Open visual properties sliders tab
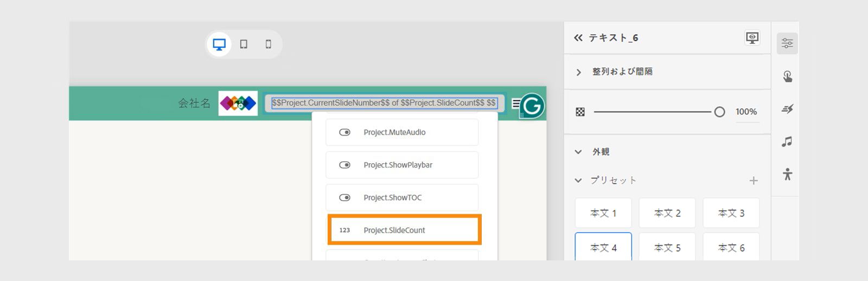868x281 pixels. (787, 43)
